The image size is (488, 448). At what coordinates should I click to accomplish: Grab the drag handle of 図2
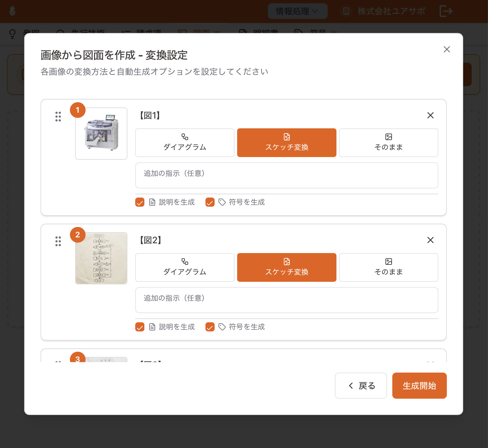pos(58,241)
